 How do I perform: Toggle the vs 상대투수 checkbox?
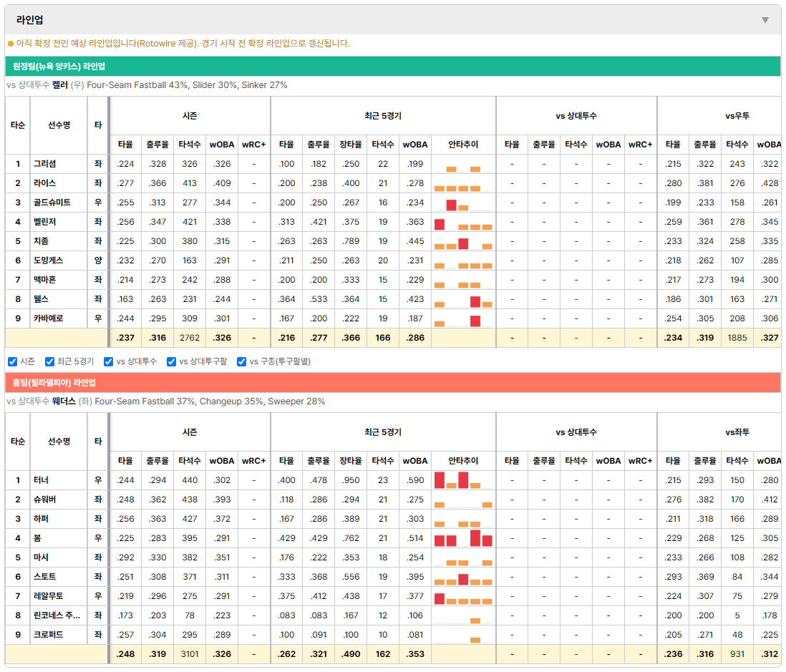(108, 362)
